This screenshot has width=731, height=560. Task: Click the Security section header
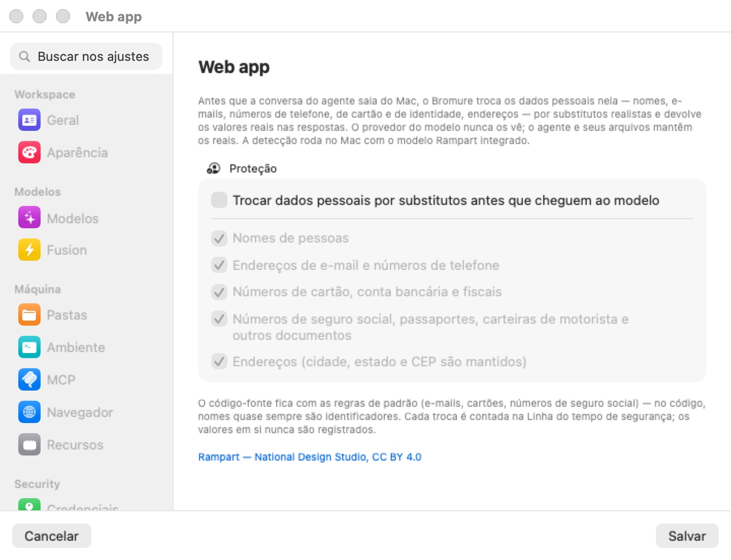coord(37,484)
